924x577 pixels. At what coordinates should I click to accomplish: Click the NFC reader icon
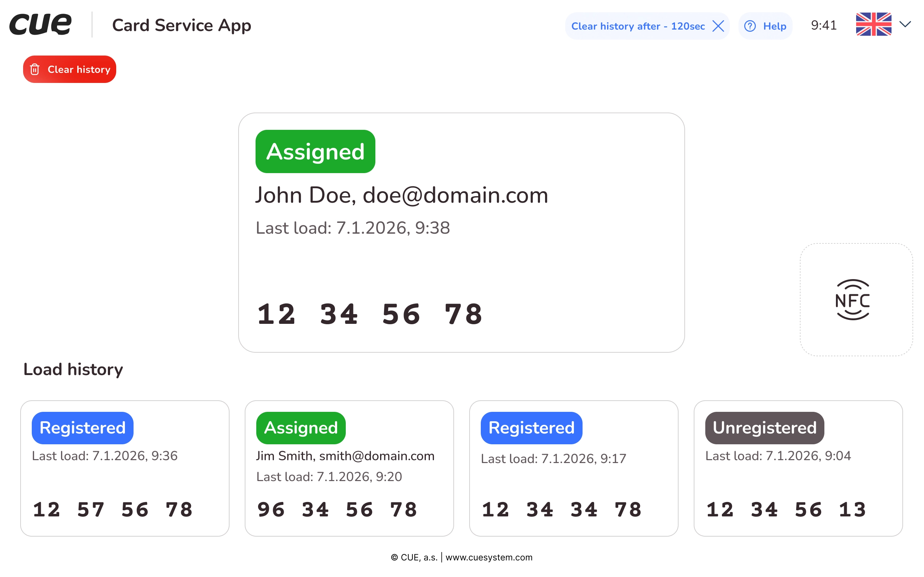coord(852,300)
